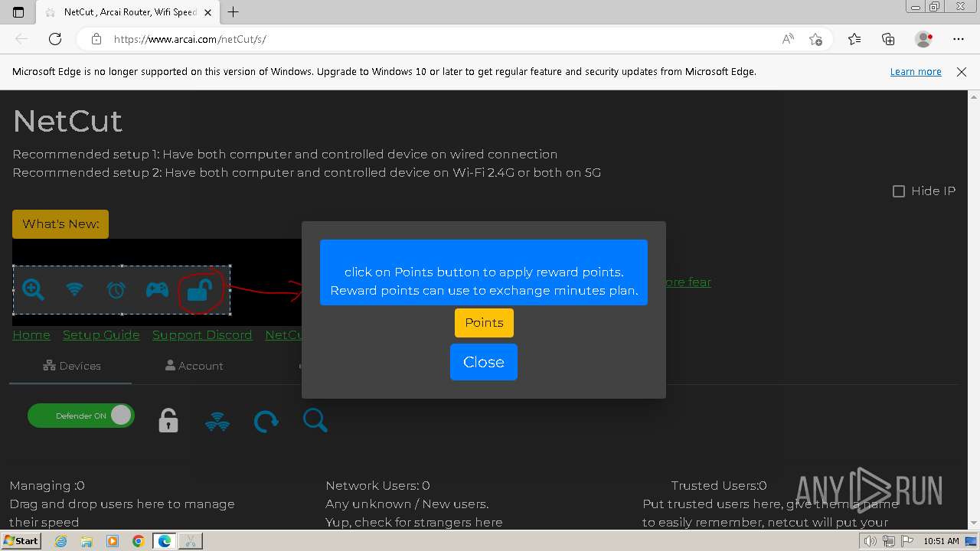Close the reward points dialog
The height and width of the screenshot is (551, 980).
pos(484,362)
